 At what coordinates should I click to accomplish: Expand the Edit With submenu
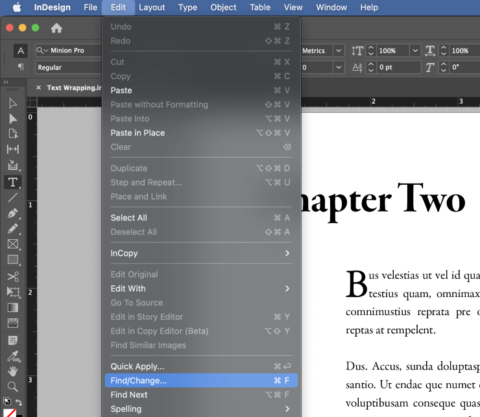click(x=200, y=289)
